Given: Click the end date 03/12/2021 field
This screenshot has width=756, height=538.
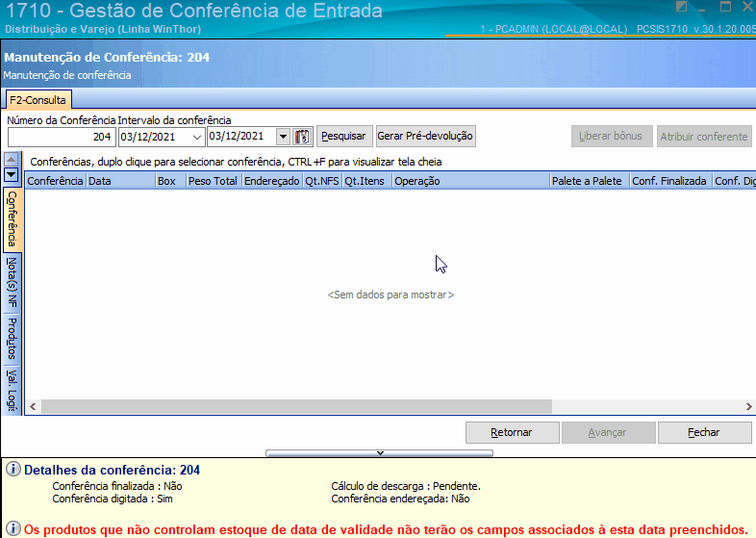Looking at the screenshot, I should point(241,137).
